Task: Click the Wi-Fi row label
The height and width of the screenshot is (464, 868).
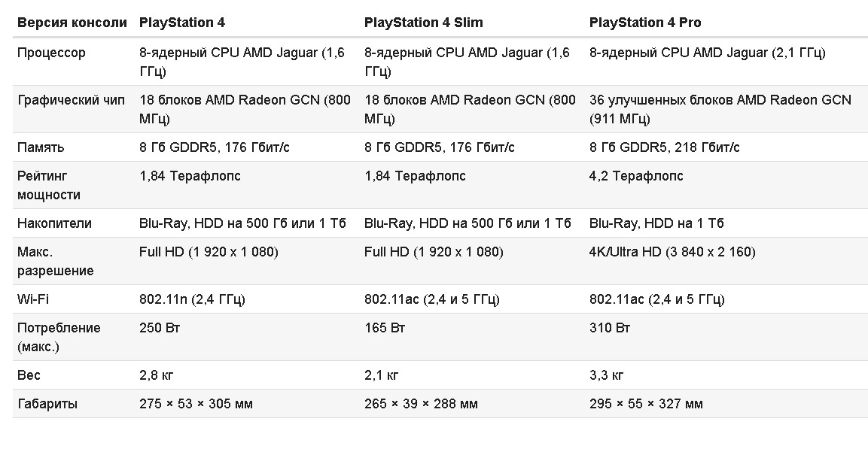Action: point(34,299)
